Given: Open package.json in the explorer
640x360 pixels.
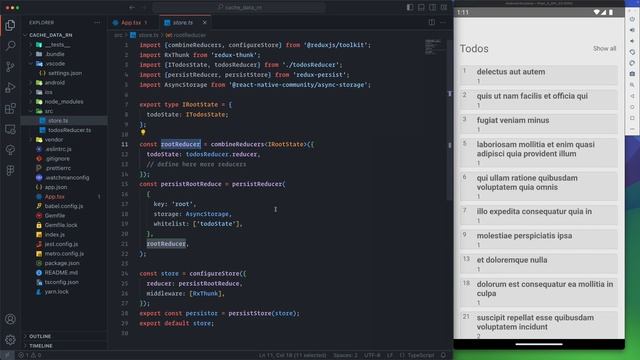Looking at the screenshot, I should click(x=62, y=263).
